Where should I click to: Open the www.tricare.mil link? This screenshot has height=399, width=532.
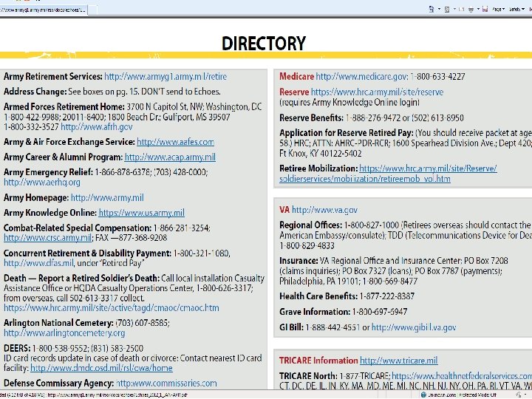coord(399,361)
